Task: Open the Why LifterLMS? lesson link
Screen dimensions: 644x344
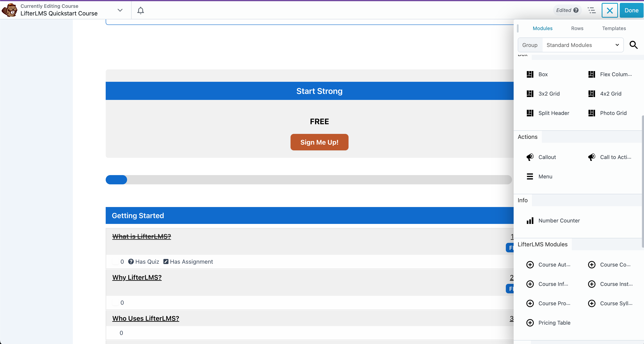Action: (137, 277)
